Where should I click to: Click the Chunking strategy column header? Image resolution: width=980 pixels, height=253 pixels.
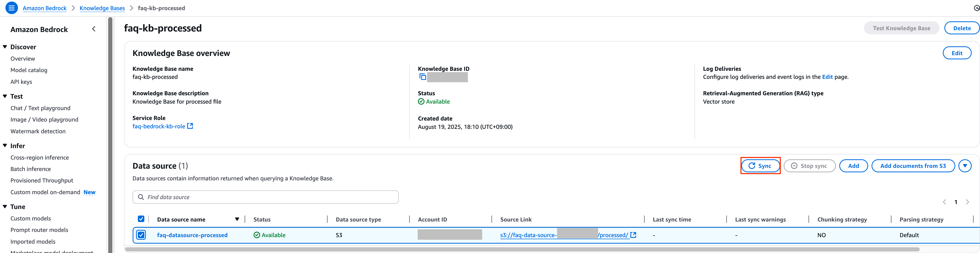(842, 219)
